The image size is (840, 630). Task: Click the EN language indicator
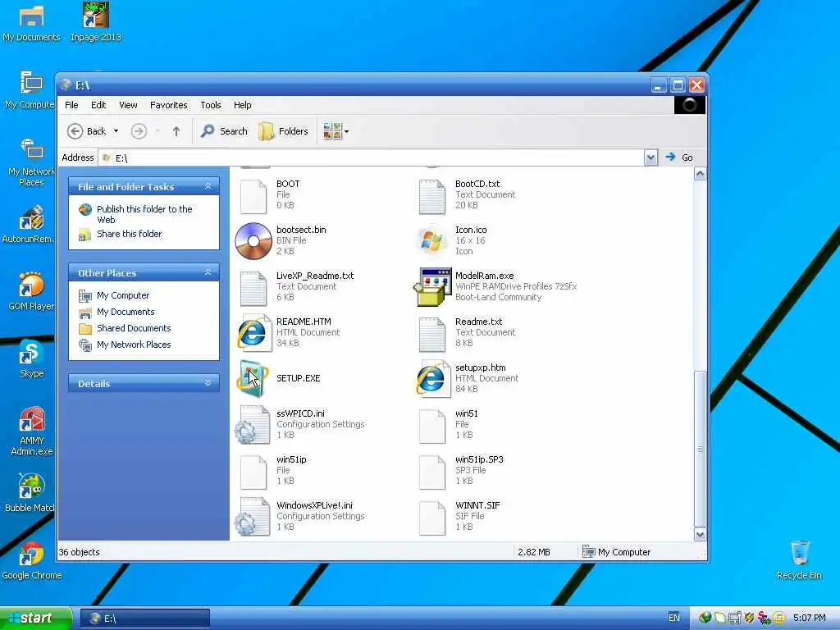pyautogui.click(x=674, y=618)
